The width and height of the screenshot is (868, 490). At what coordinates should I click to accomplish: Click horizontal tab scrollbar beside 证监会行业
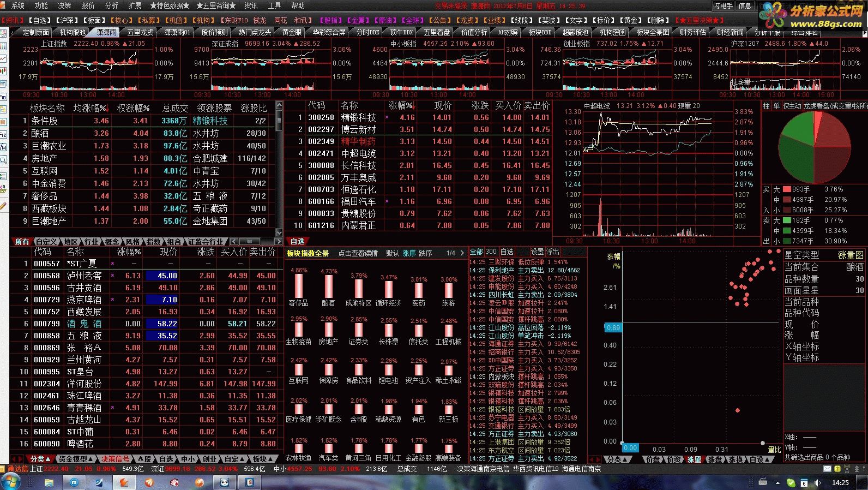point(256,241)
